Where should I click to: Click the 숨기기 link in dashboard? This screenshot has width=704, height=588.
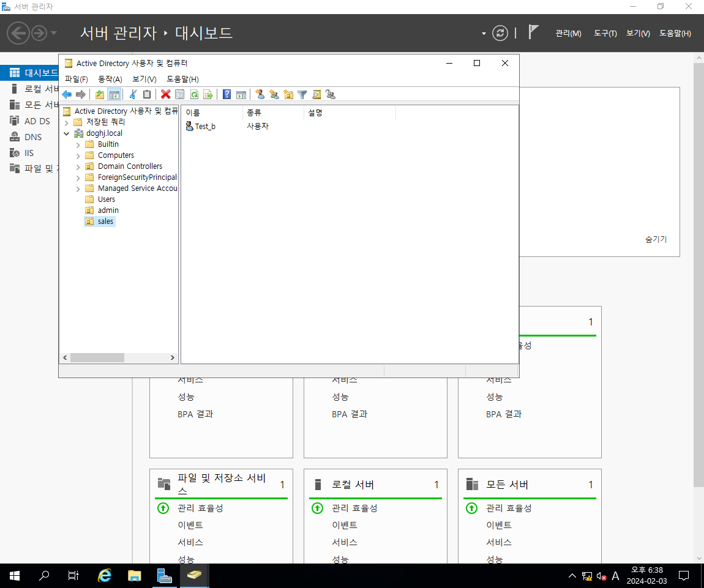(656, 240)
